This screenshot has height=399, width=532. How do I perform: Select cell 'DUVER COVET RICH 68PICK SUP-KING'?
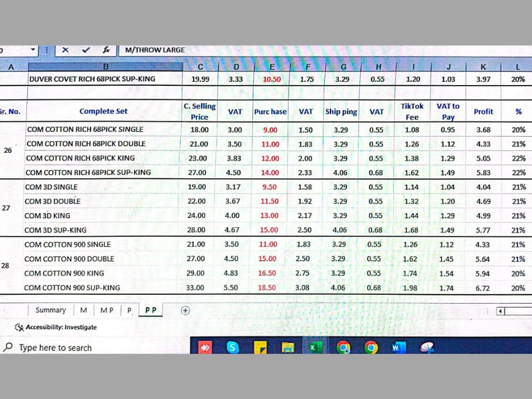105,79
